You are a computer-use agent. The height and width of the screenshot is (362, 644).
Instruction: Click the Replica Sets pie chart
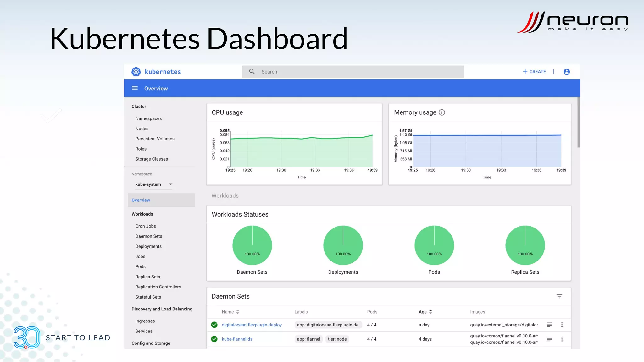[525, 245]
